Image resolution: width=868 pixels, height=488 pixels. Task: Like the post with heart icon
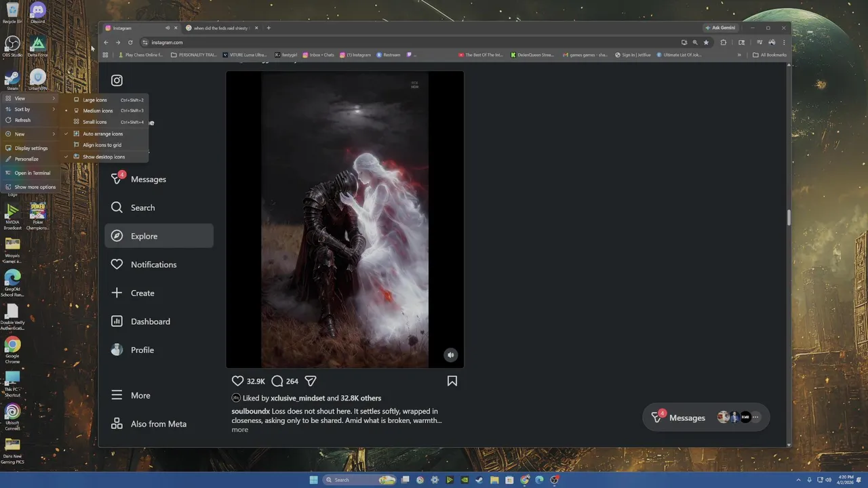(237, 381)
